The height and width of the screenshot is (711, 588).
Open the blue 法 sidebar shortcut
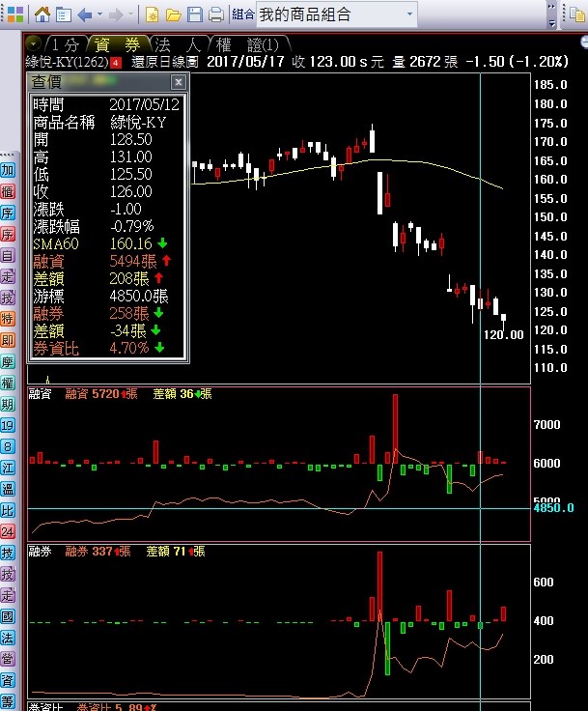point(8,638)
